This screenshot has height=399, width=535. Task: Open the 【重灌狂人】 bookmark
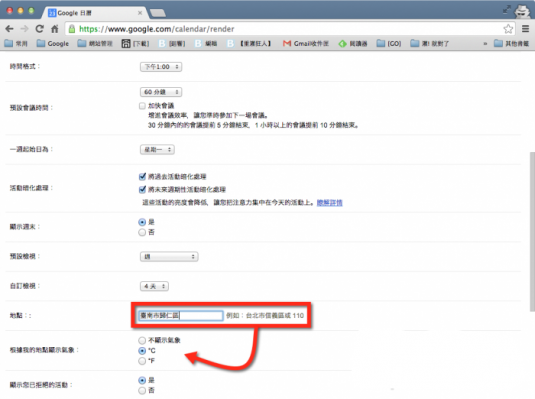pyautogui.click(x=249, y=43)
